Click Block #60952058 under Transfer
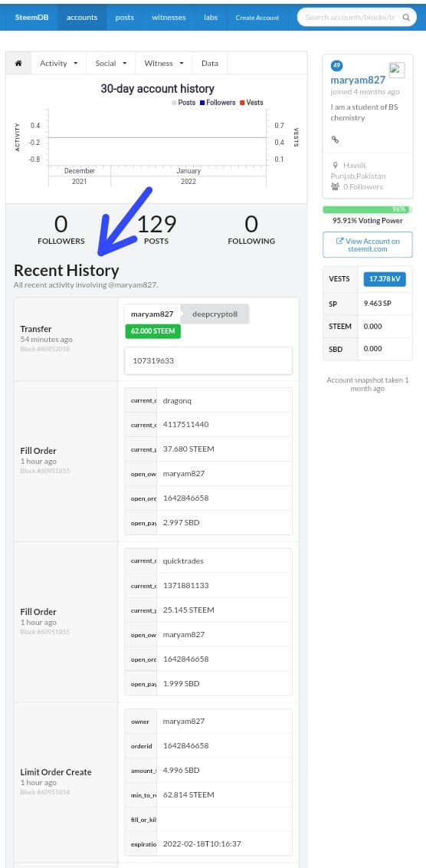Viewport: 426px width, 868px height. (44, 350)
